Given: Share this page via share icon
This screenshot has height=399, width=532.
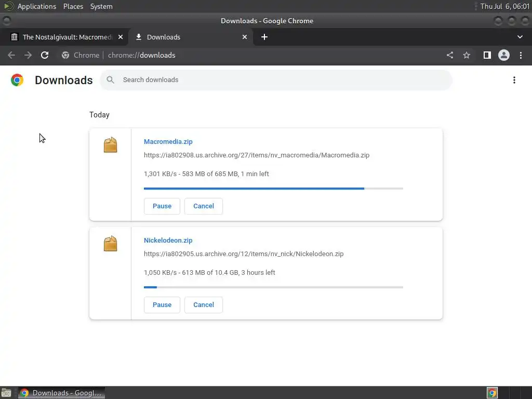Looking at the screenshot, I should click(x=450, y=55).
